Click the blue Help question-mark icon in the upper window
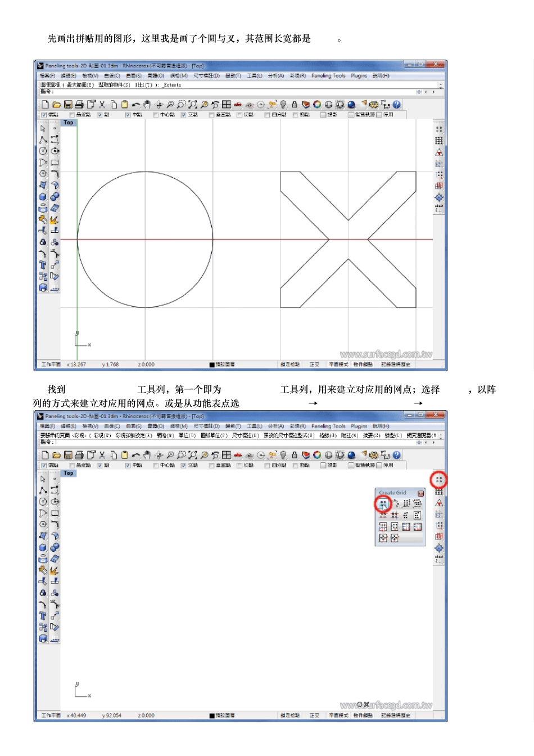This screenshot has width=534, height=756. tap(397, 105)
